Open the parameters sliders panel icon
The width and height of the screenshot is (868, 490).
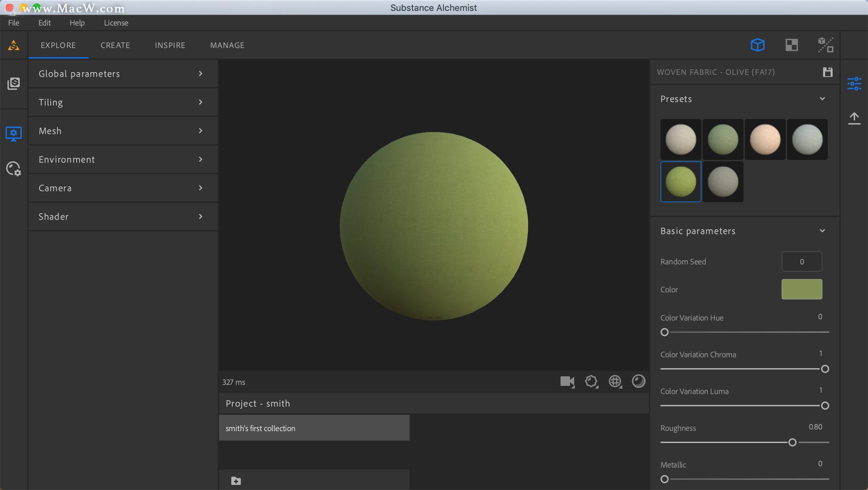pyautogui.click(x=854, y=84)
